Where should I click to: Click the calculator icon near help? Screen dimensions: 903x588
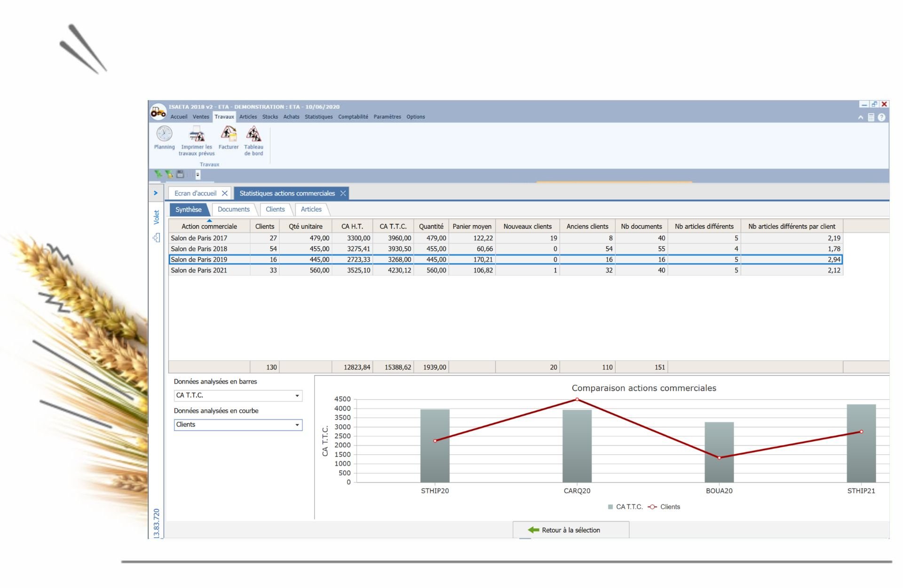coord(871,118)
